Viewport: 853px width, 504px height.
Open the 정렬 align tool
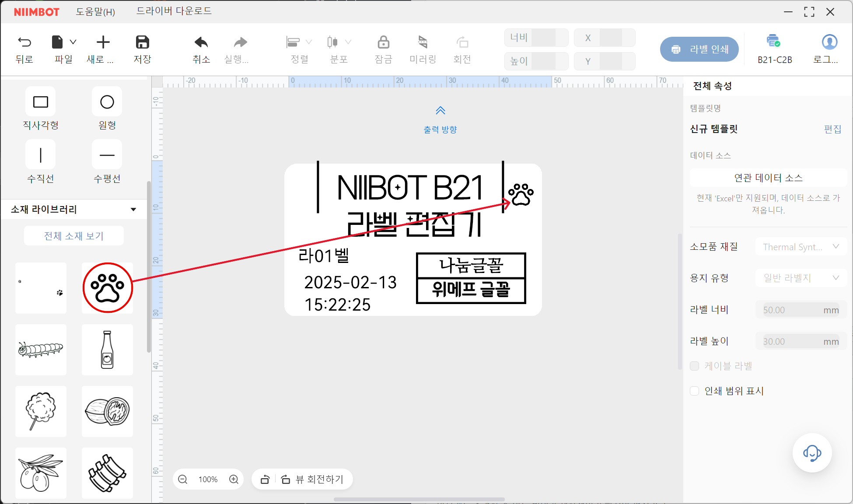pos(293,42)
